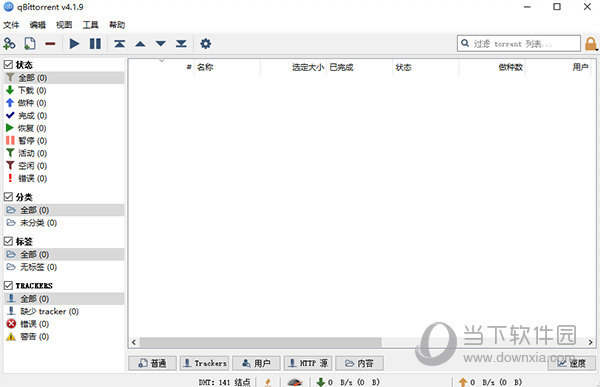Select 做种 (0) status filter
The width and height of the screenshot is (600, 387).
(x=64, y=103)
